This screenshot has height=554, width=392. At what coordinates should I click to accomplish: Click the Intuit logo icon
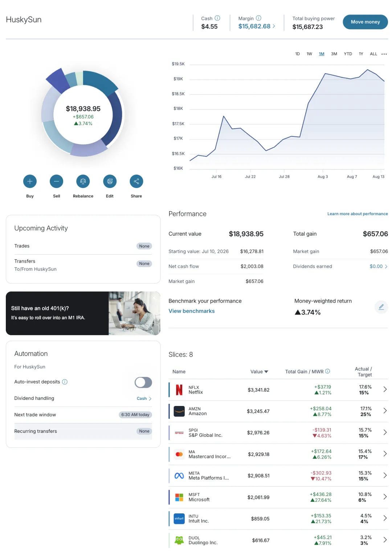pyautogui.click(x=179, y=518)
